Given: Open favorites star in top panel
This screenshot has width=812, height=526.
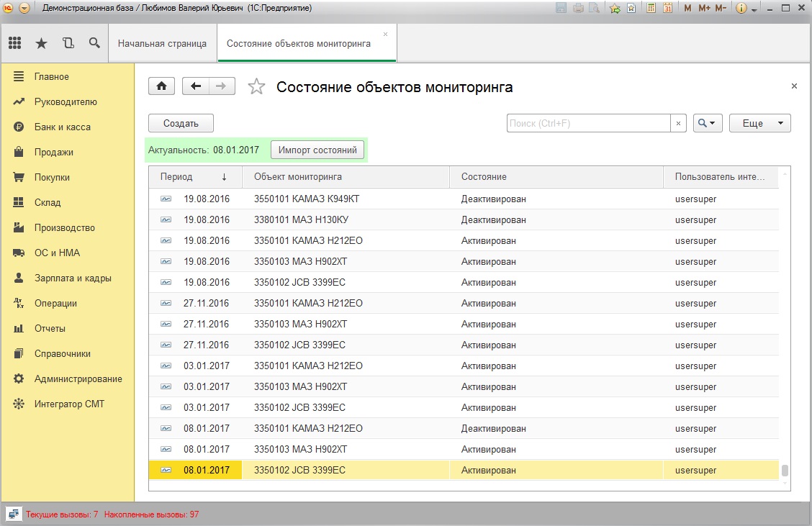Looking at the screenshot, I should (42, 43).
